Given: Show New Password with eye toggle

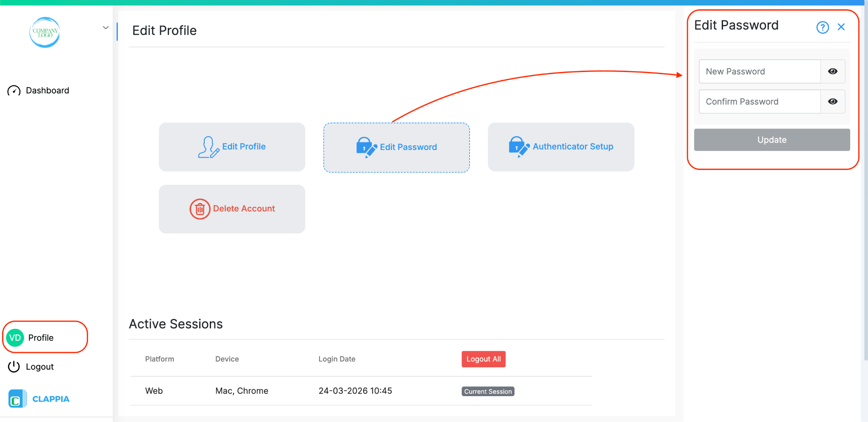Looking at the screenshot, I should point(833,72).
